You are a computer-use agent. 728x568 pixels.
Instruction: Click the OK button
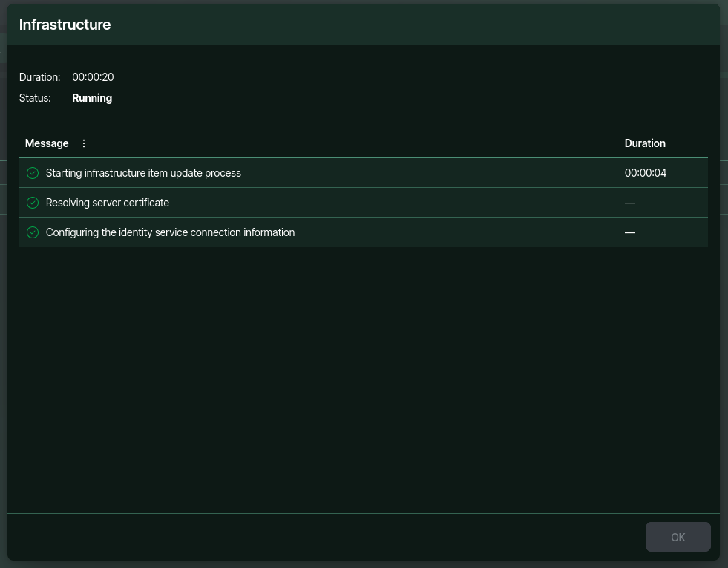point(678,537)
